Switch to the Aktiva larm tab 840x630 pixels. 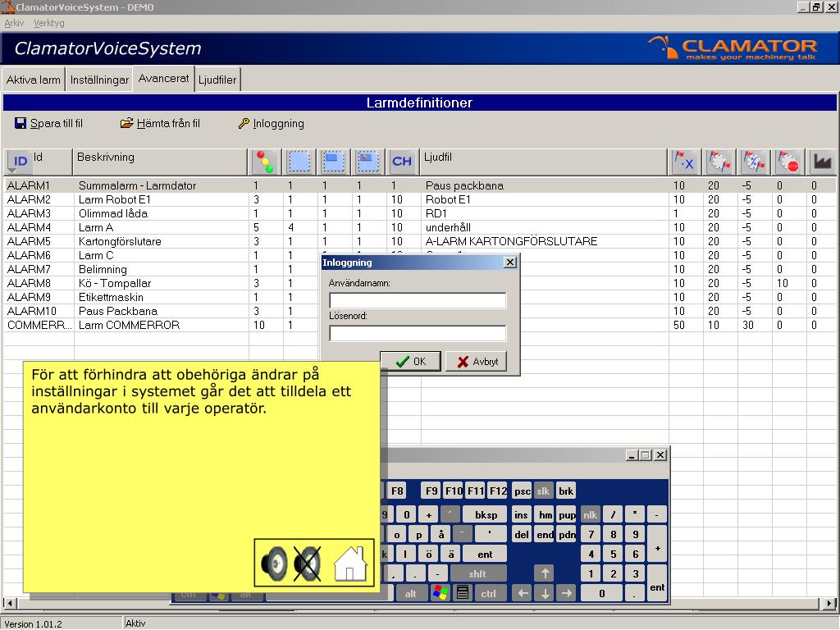(x=33, y=80)
